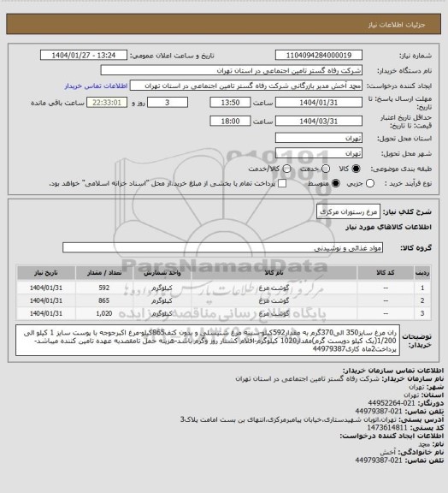448x493 pixels.
Task: Click the delivery province field تهران
Action: (319, 138)
